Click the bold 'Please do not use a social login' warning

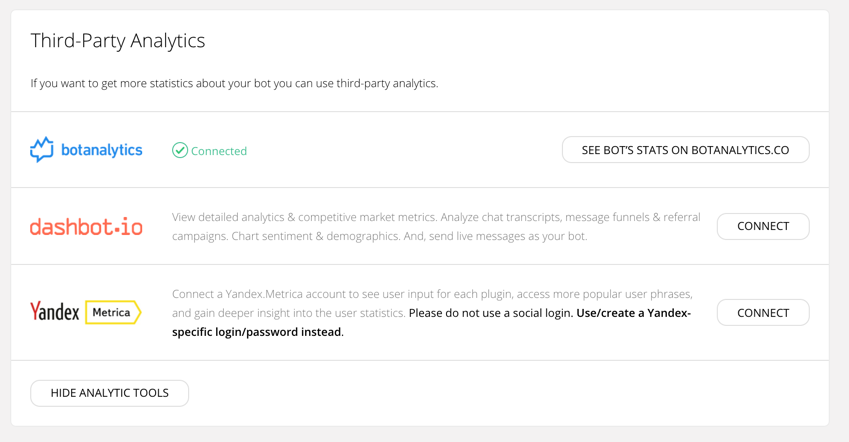(x=491, y=313)
